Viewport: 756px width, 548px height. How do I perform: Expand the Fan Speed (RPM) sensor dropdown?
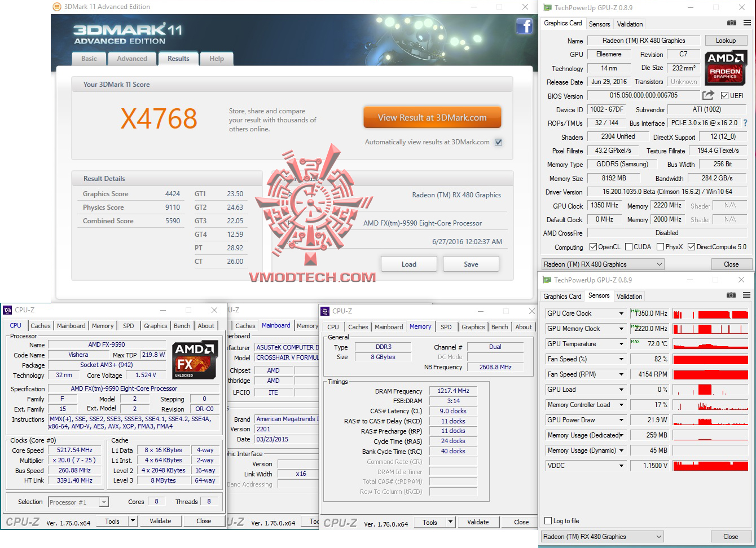click(621, 374)
